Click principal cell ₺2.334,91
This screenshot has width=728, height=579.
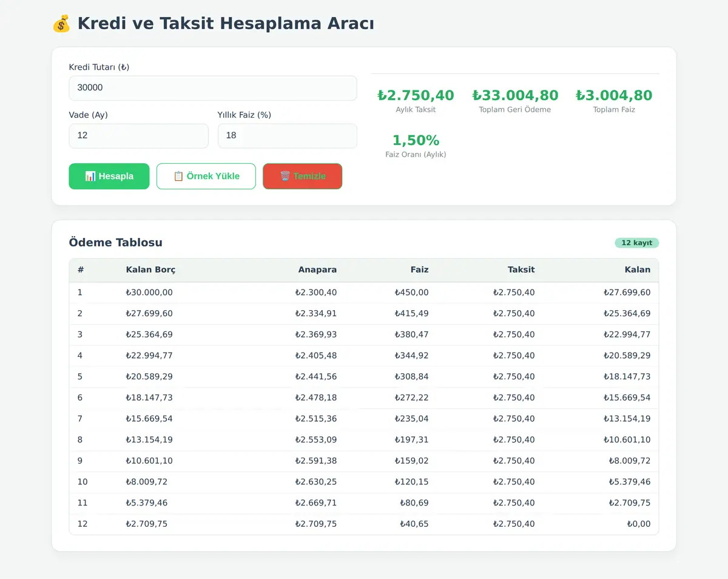pyautogui.click(x=316, y=313)
